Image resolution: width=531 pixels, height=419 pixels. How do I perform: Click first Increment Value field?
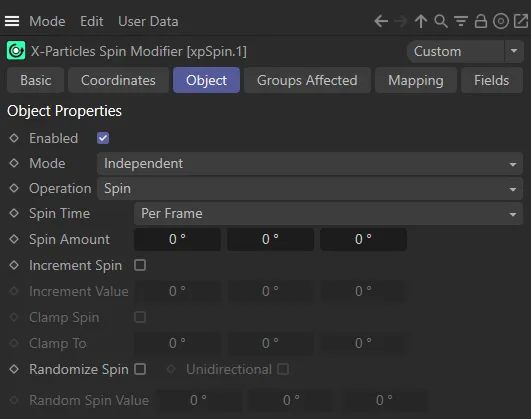click(x=177, y=291)
